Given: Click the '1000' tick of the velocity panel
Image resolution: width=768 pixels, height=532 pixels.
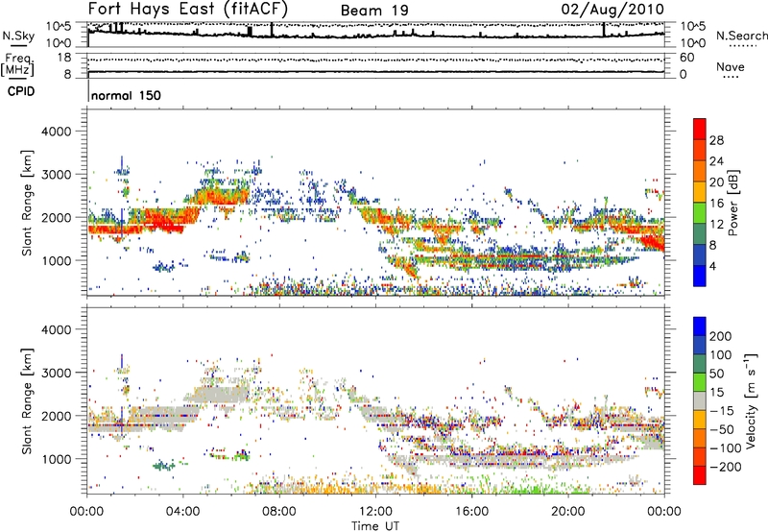Looking at the screenshot, I should (x=56, y=459).
